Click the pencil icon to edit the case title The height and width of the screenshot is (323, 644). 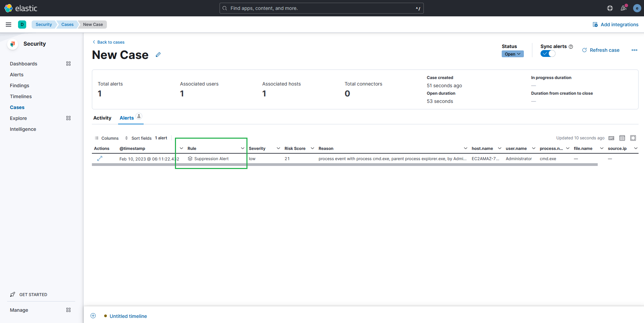coord(158,55)
